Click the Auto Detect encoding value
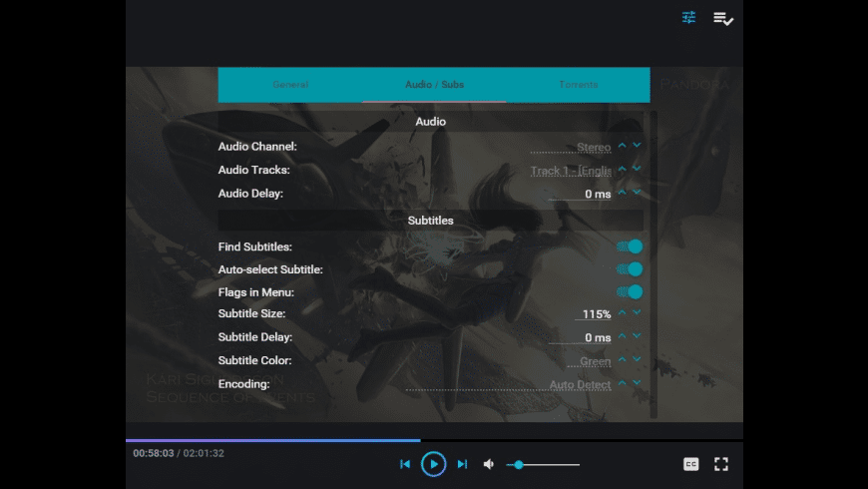Viewport: 868px width, 489px height. (509, 384)
